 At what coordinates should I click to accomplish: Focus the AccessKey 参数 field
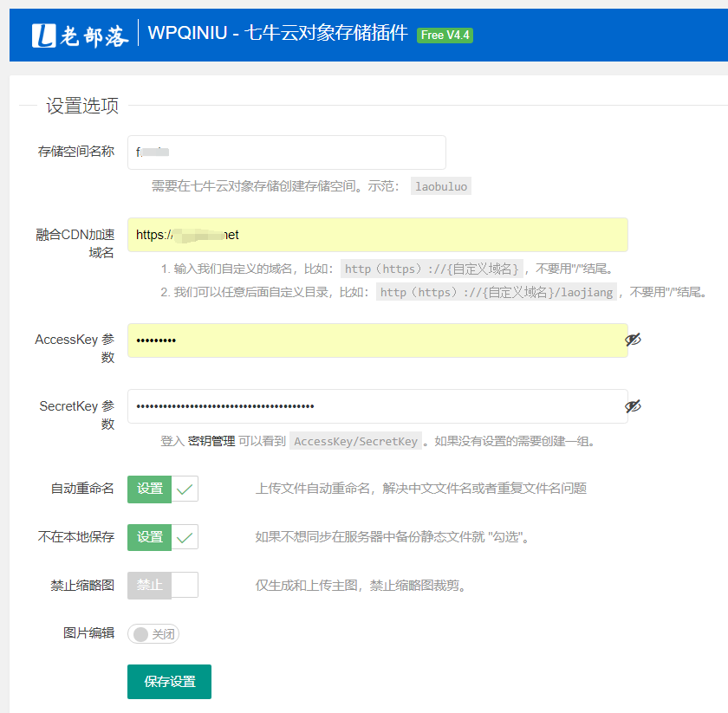click(378, 340)
